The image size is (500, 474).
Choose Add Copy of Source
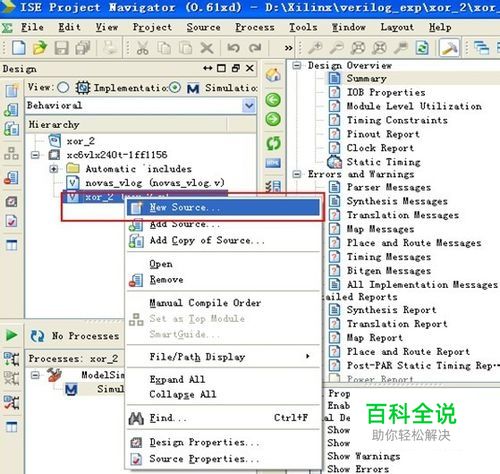click(223, 241)
